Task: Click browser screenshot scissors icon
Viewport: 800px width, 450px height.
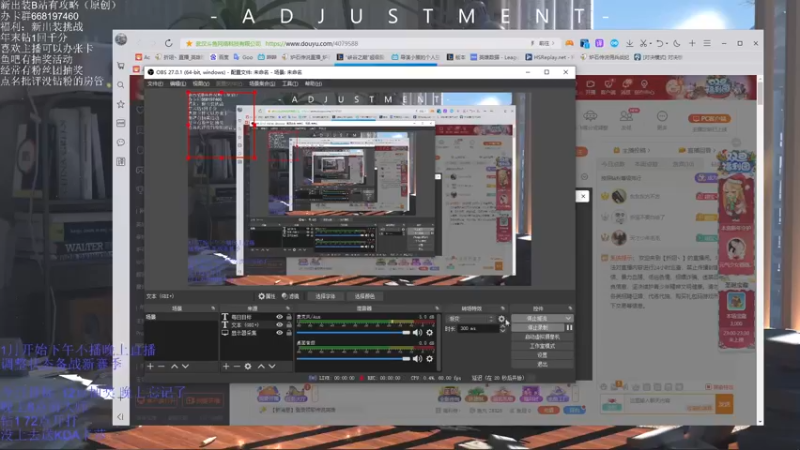Action: click(643, 43)
